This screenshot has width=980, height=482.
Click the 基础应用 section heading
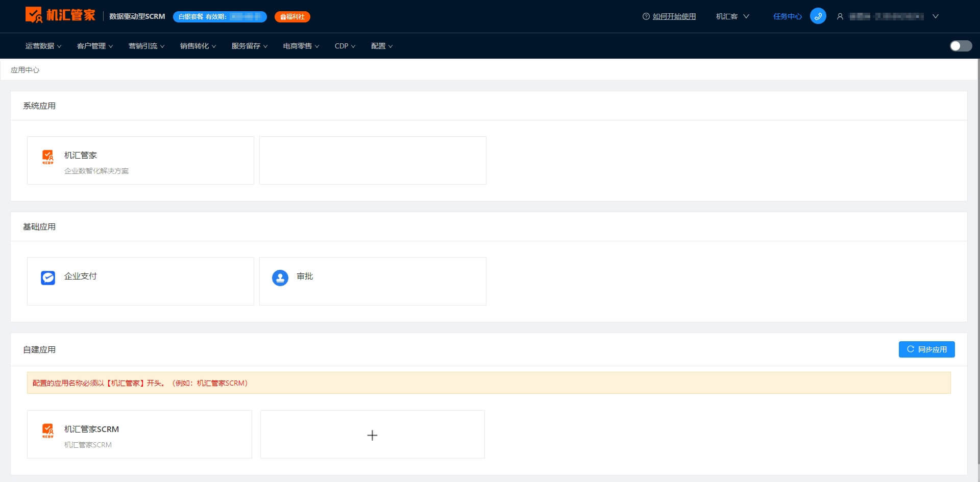coord(39,226)
